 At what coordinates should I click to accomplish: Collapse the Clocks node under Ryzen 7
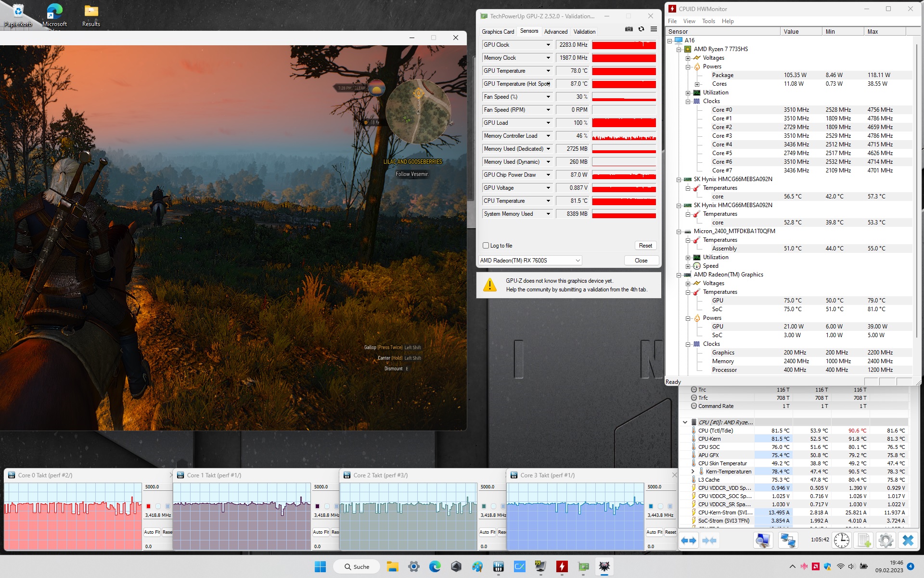pos(688,101)
